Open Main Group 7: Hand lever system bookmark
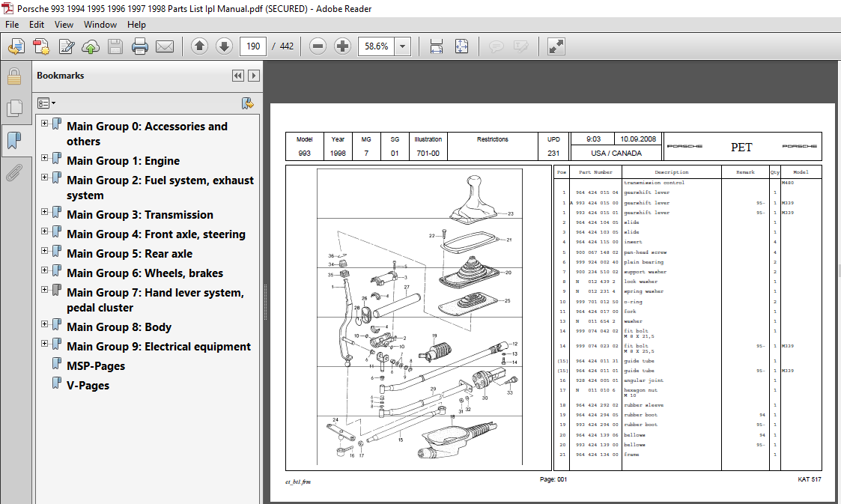Viewport: 841px width, 504px height. point(155,300)
